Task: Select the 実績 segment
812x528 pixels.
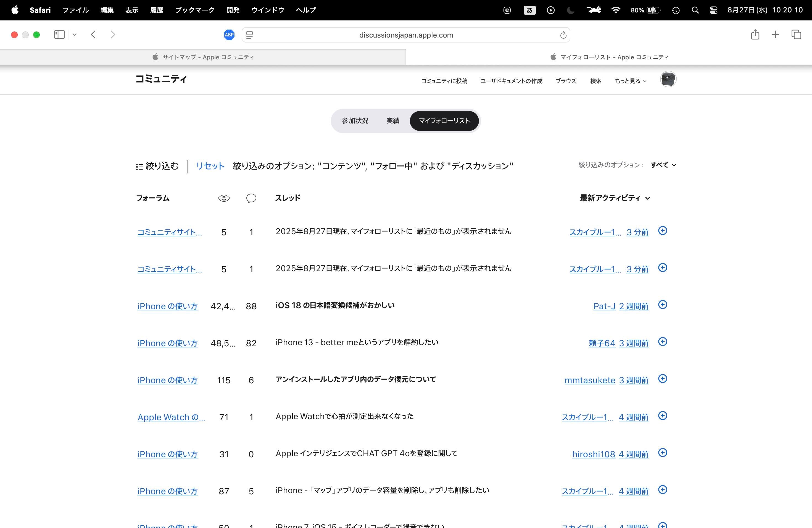Action: click(x=392, y=121)
